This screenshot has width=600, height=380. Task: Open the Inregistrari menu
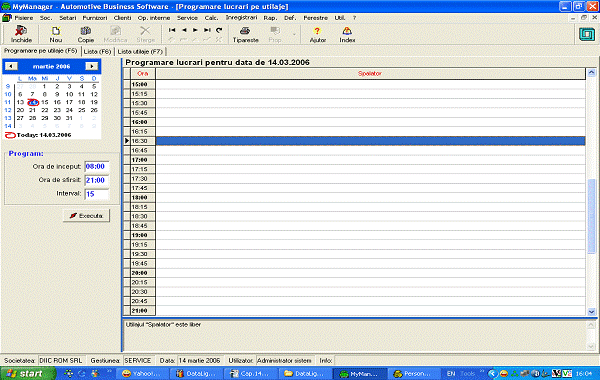coord(241,18)
